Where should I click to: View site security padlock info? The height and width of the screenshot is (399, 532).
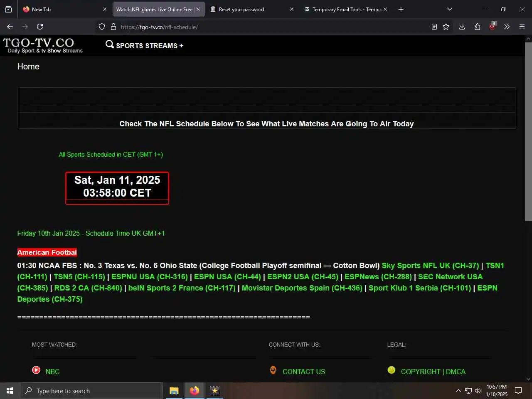(x=113, y=27)
